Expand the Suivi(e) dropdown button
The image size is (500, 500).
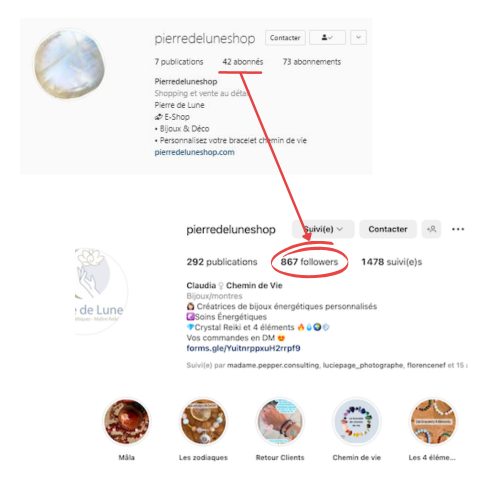click(323, 229)
